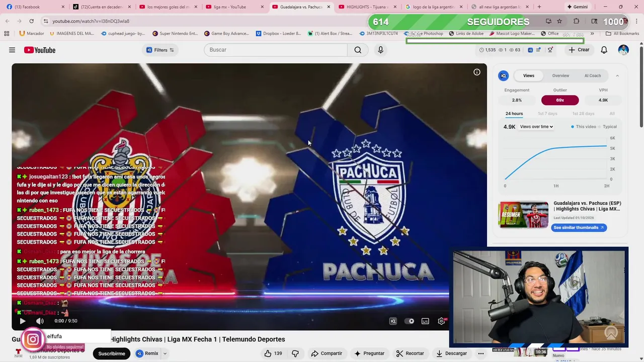Select the Overview tab in vidIQ panel
This screenshot has height=362, width=644.
coord(560,75)
